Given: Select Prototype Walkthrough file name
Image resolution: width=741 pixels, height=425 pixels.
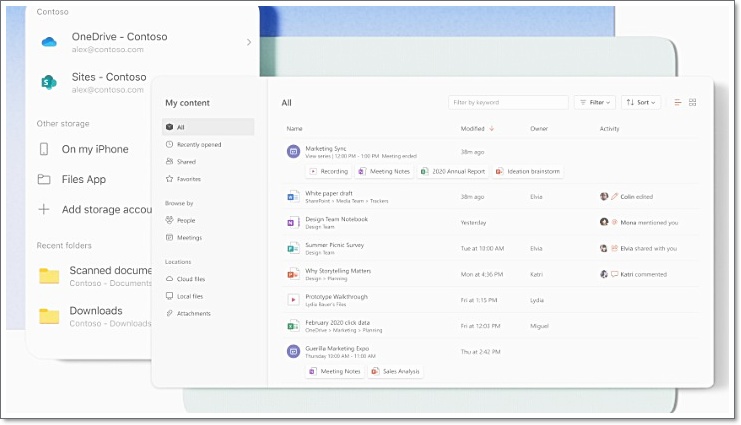Looking at the screenshot, I should click(x=336, y=297).
